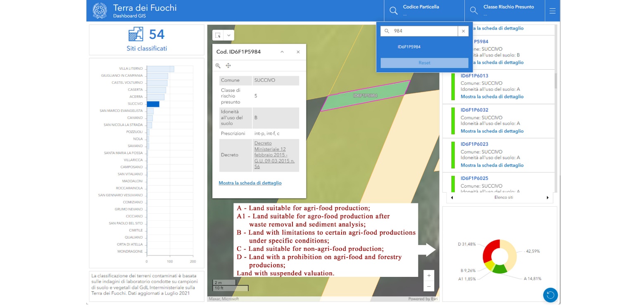Viewport: 644px width, 307px height.
Task: Click the rectangle select tool on map
Action: pos(218,35)
